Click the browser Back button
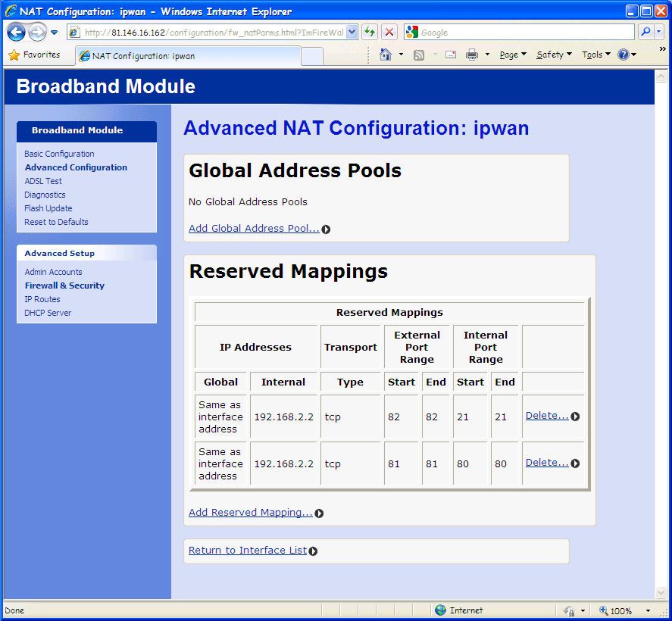672x621 pixels. [x=16, y=33]
